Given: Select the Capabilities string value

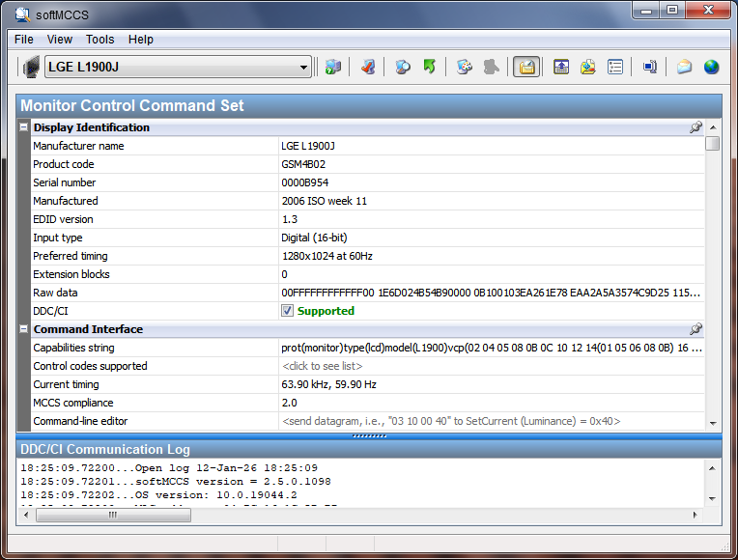Looking at the screenshot, I should click(x=492, y=348).
